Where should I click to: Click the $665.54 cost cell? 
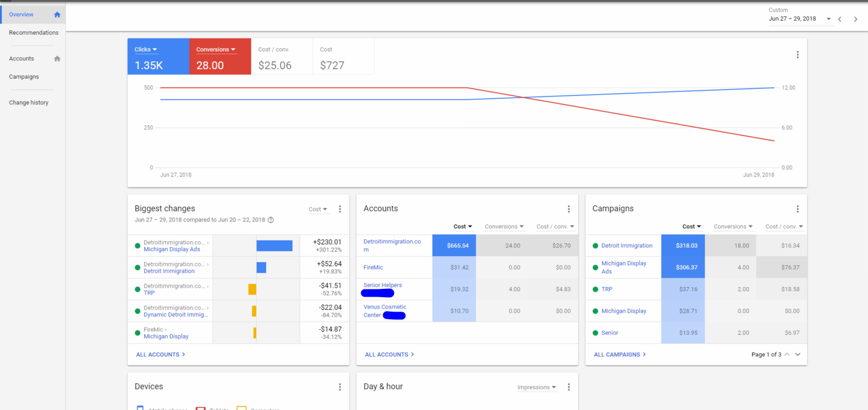[454, 245]
